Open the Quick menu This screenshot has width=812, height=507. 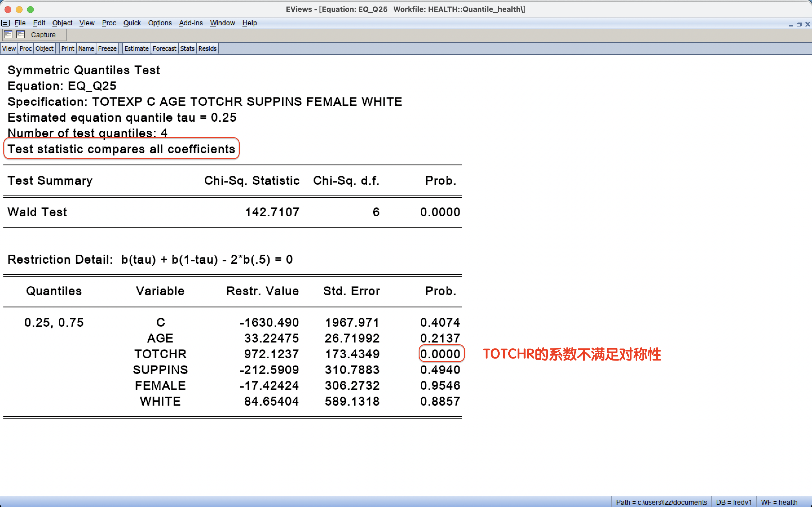tap(132, 23)
